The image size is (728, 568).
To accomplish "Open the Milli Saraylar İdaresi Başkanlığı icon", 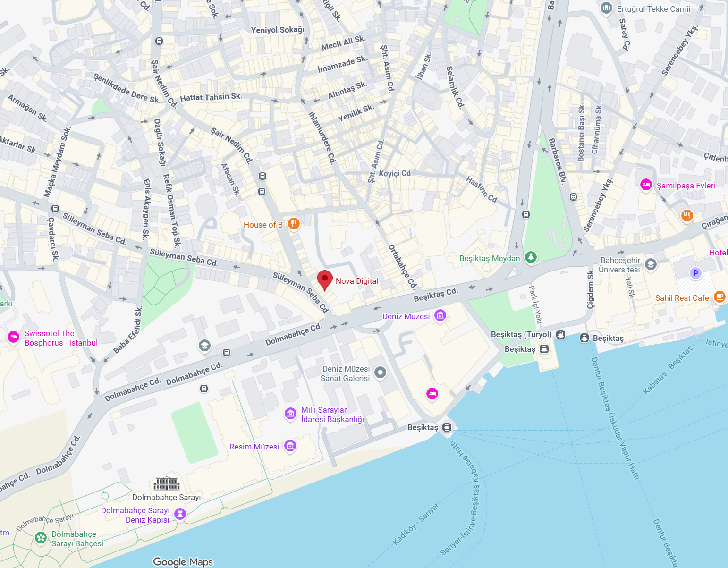I will tap(290, 414).
